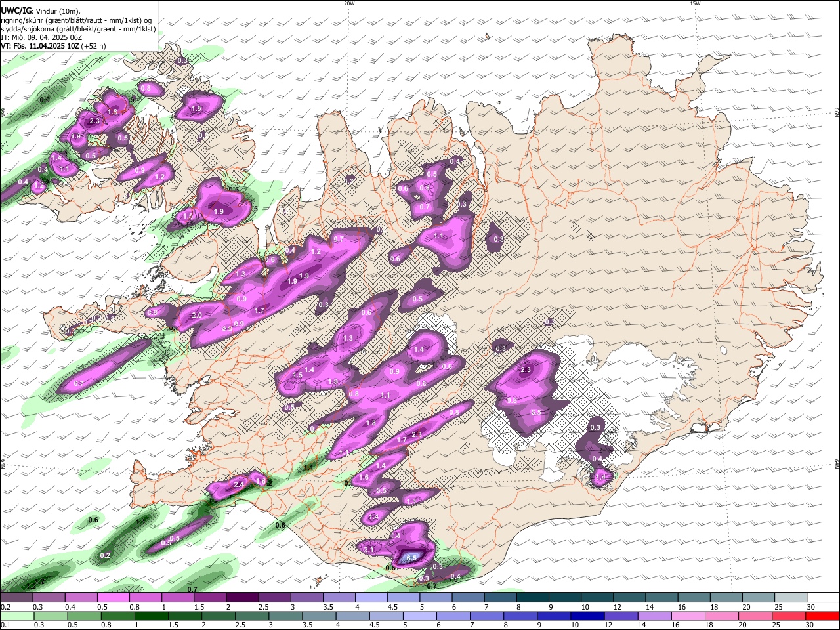This screenshot has width=840, height=630.
Task: Click the 30 label in upper legend row
Action: (x=811, y=607)
